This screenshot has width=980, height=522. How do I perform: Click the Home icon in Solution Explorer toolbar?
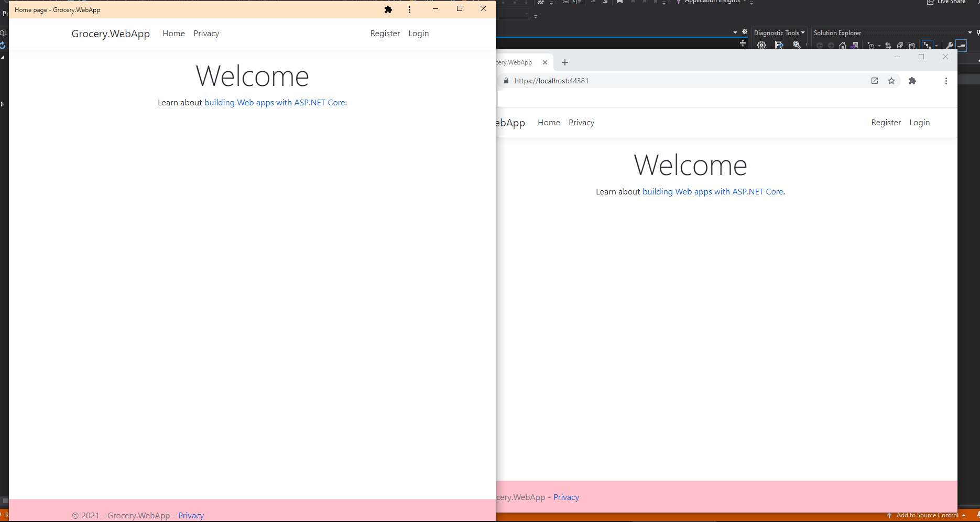tap(843, 45)
